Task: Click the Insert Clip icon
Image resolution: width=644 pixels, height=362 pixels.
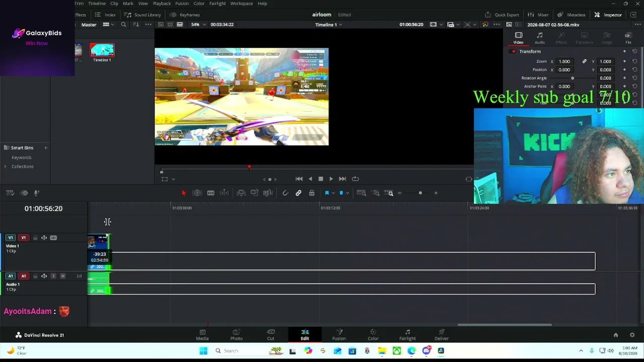Action: pos(241,193)
